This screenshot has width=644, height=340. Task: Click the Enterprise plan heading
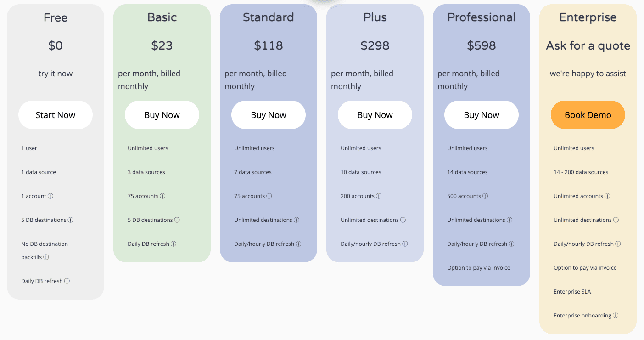pyautogui.click(x=588, y=17)
